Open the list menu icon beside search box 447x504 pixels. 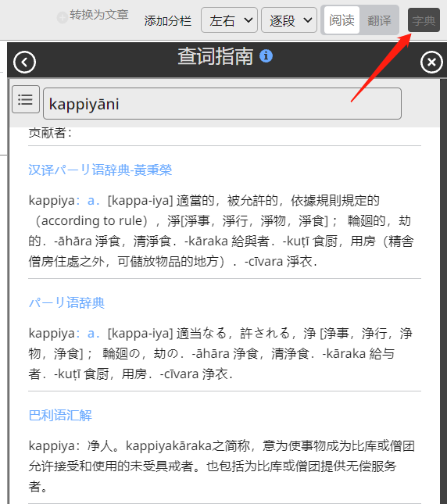coord(26,99)
